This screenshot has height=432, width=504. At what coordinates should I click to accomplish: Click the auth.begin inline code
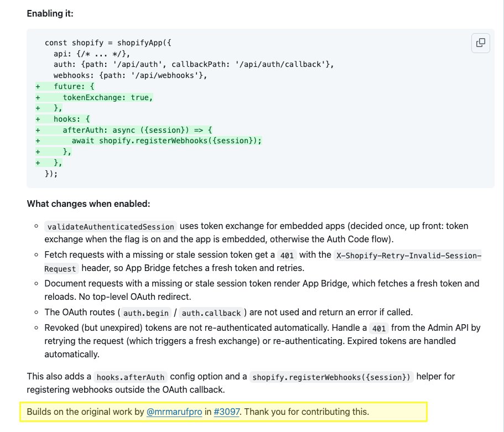146,313
